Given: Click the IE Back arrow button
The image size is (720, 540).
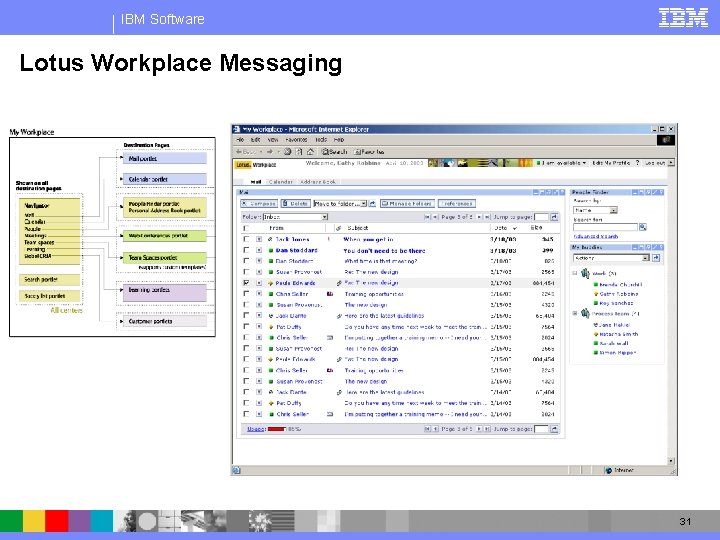Looking at the screenshot, I should (x=245, y=152).
